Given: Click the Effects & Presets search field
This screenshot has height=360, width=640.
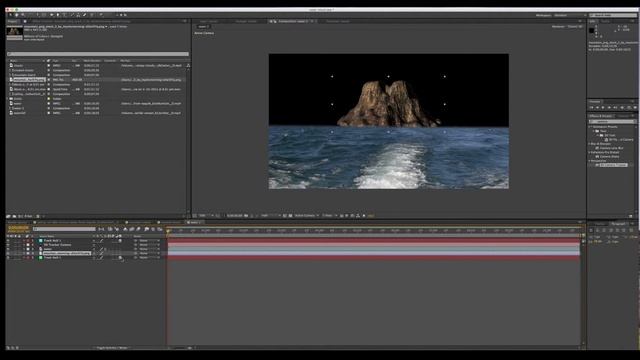Looking at the screenshot, I should click(612, 122).
